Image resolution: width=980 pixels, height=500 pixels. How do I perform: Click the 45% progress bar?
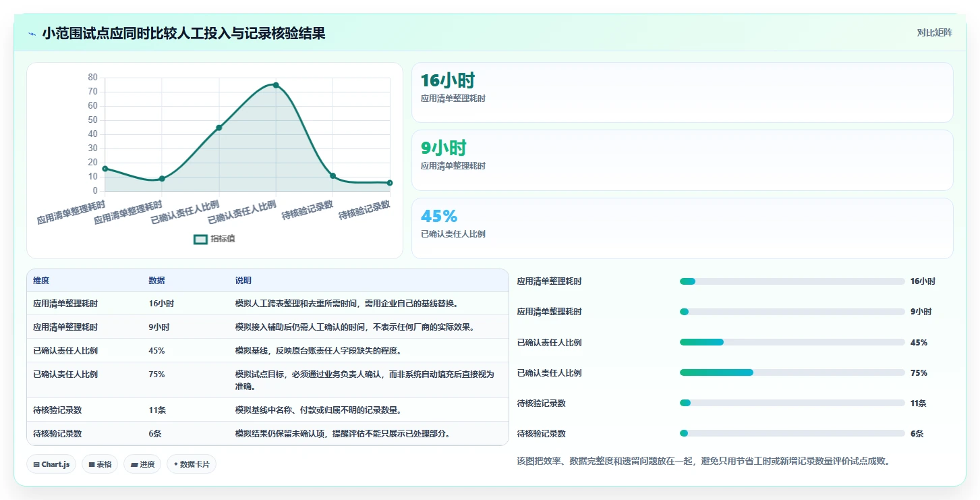(x=792, y=342)
